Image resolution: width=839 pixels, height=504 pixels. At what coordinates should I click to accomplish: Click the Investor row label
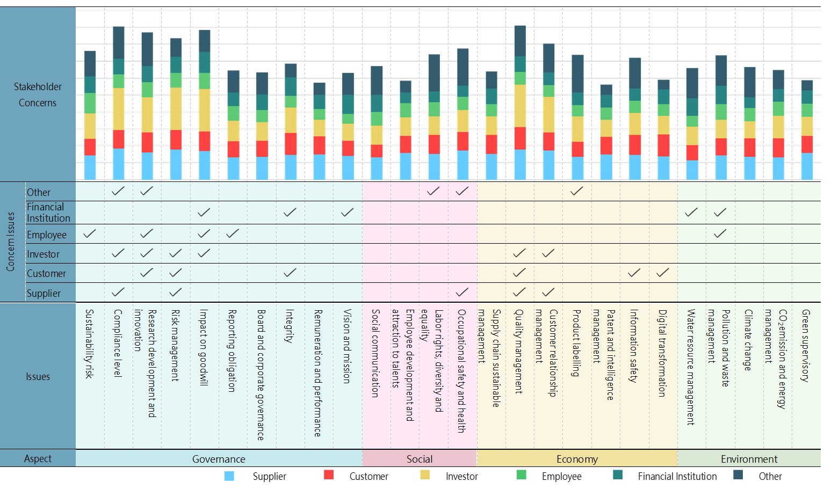coord(44,254)
